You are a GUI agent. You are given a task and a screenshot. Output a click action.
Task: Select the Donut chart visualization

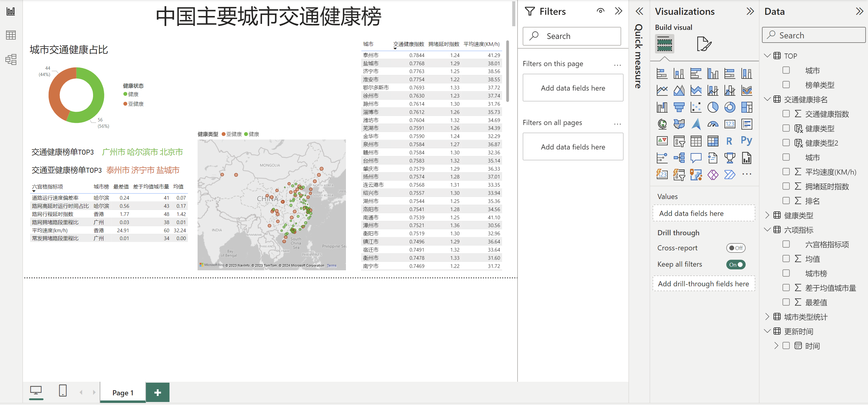730,108
